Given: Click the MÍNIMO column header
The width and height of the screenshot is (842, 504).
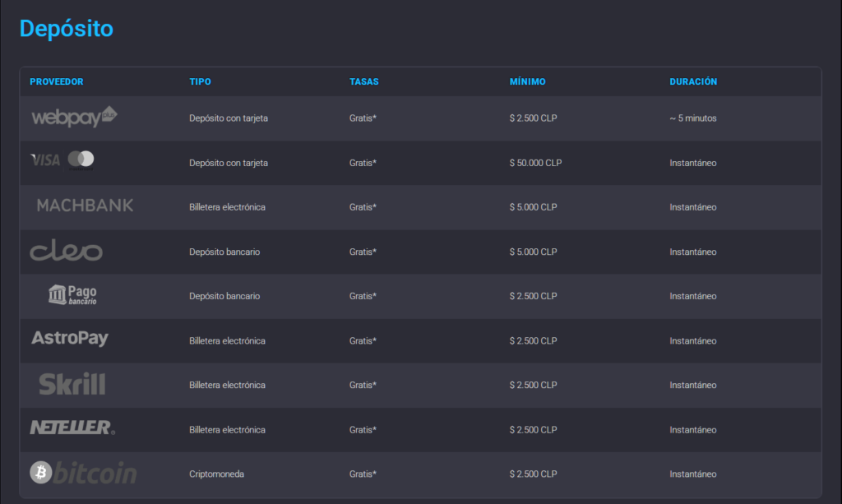Looking at the screenshot, I should [x=527, y=81].
